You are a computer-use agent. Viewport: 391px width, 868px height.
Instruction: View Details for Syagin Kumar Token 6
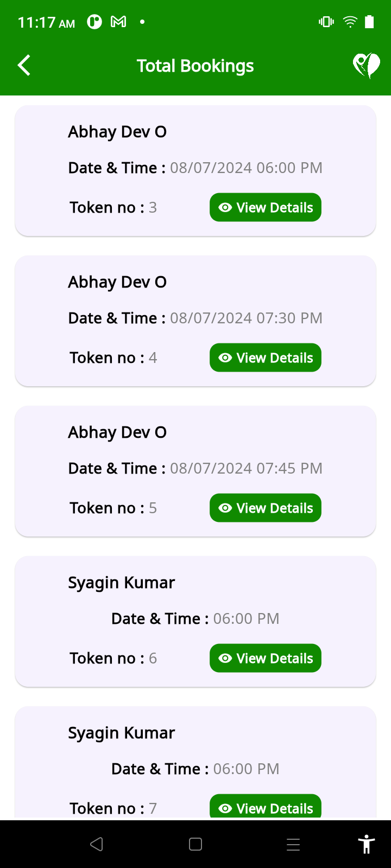pos(266,659)
